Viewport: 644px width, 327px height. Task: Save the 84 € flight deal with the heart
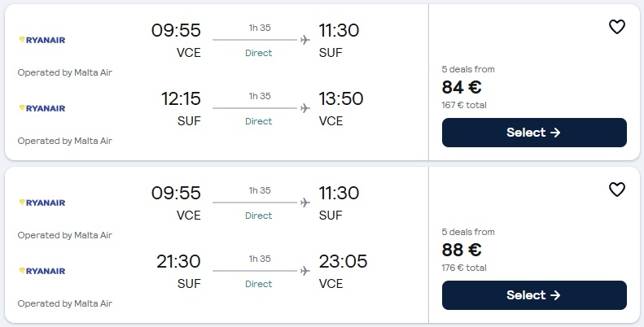(x=617, y=27)
